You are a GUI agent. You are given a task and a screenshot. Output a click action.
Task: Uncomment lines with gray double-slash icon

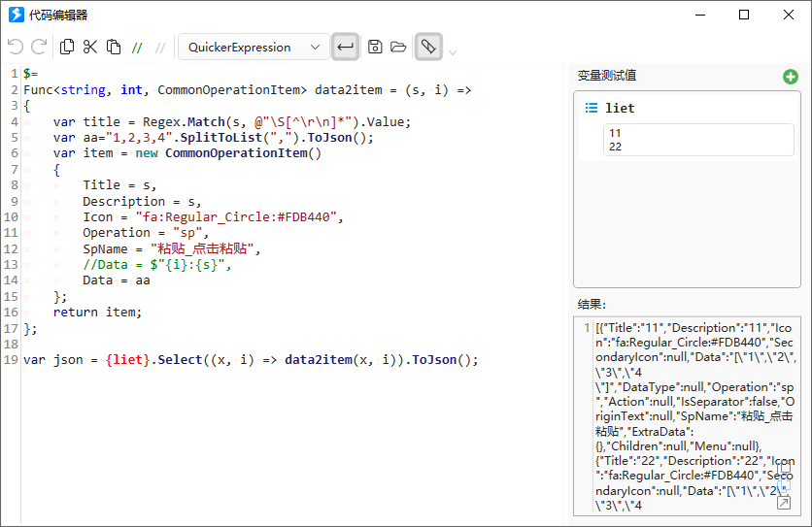coord(160,49)
